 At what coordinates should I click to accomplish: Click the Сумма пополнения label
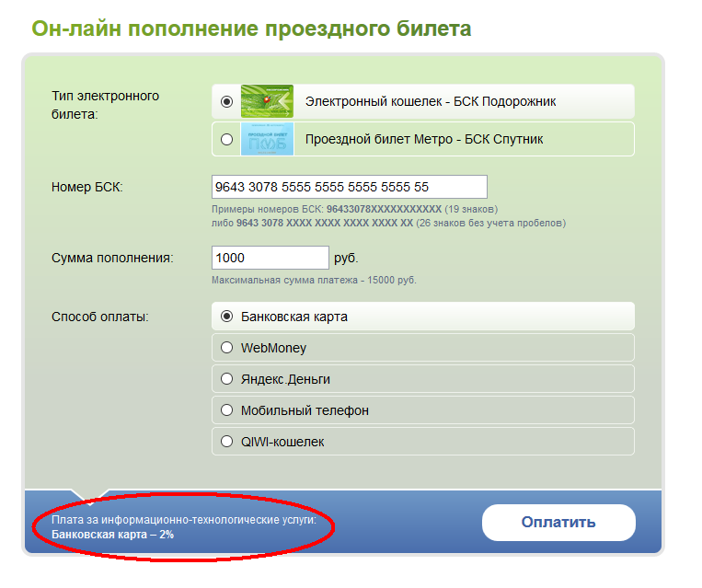(x=112, y=258)
